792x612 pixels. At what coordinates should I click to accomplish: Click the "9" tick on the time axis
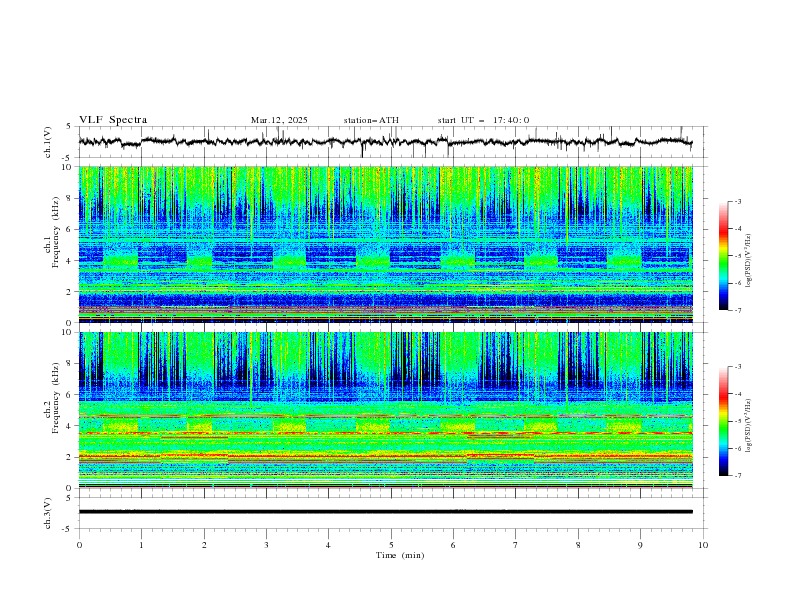click(x=640, y=545)
